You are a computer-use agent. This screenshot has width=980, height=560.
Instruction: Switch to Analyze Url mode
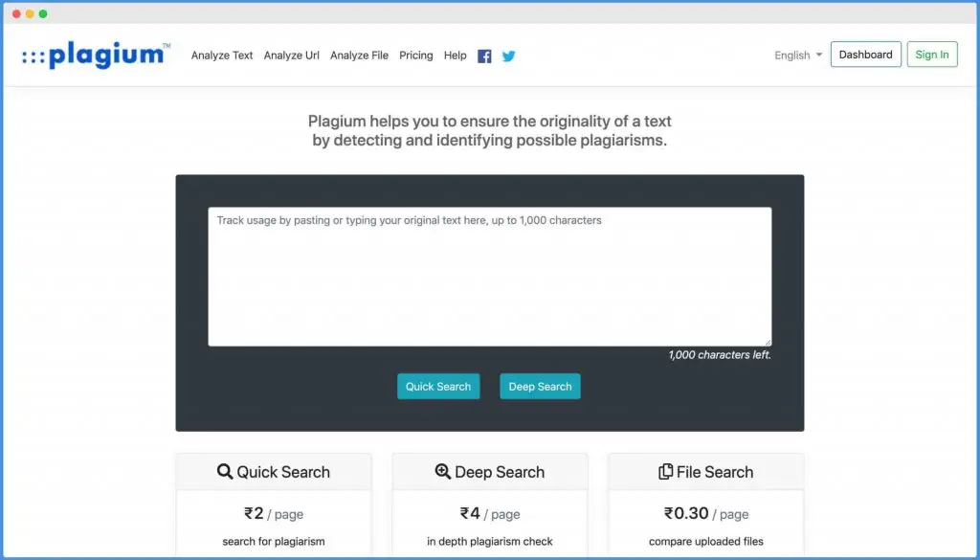(291, 56)
